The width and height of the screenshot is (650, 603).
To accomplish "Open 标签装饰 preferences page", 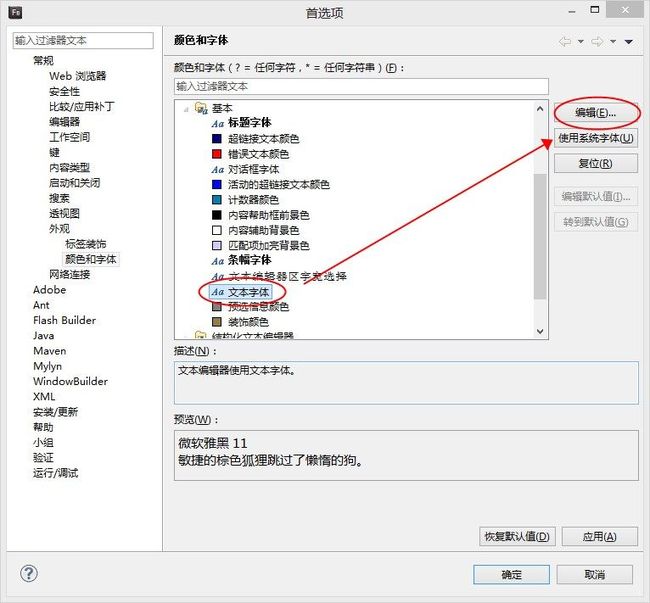I will click(x=85, y=244).
